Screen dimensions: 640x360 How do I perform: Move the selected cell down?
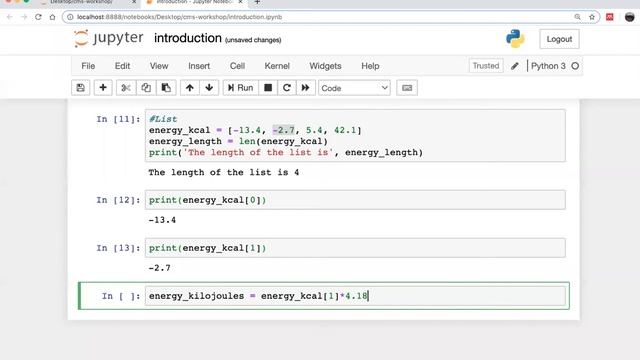click(x=209, y=88)
